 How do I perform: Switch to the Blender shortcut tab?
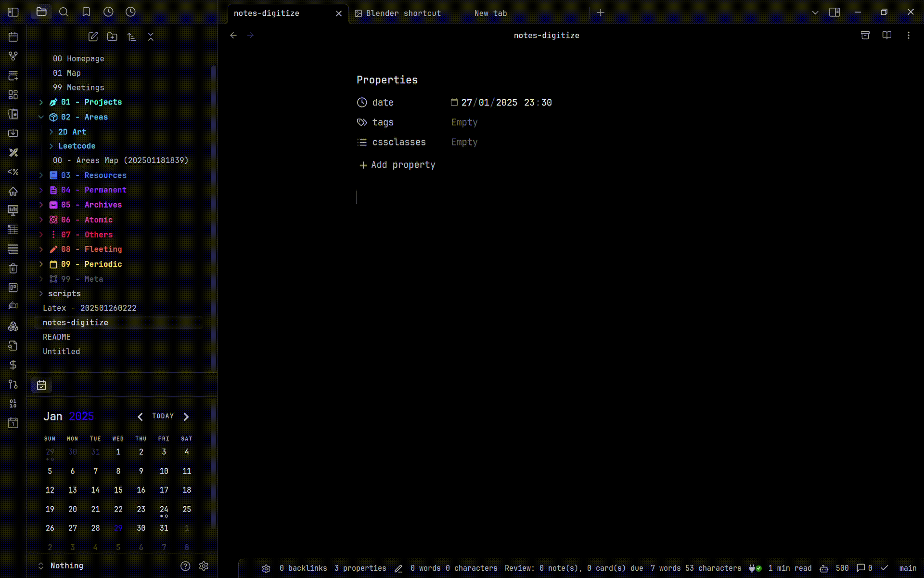[403, 13]
